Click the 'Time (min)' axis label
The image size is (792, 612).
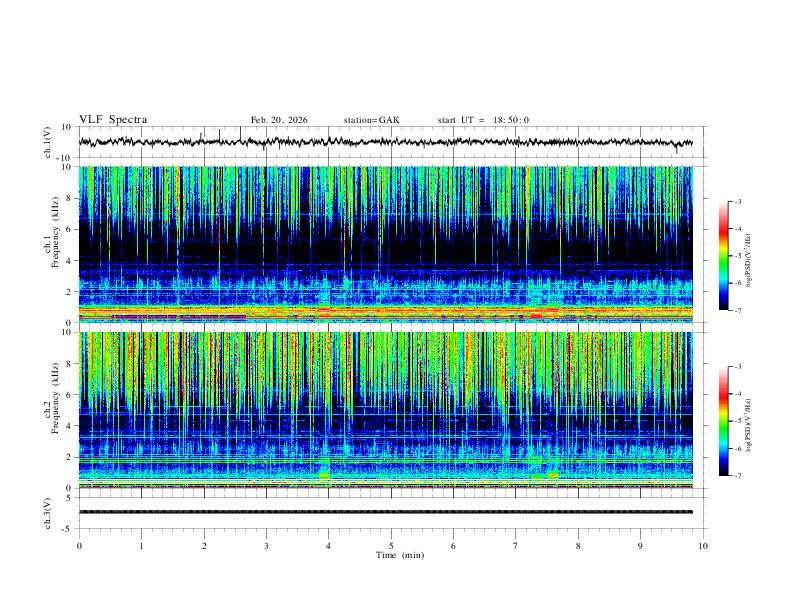(x=400, y=555)
